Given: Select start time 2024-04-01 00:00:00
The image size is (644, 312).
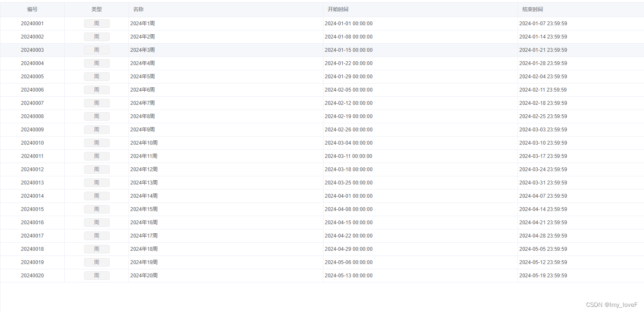Looking at the screenshot, I should coord(349,196).
